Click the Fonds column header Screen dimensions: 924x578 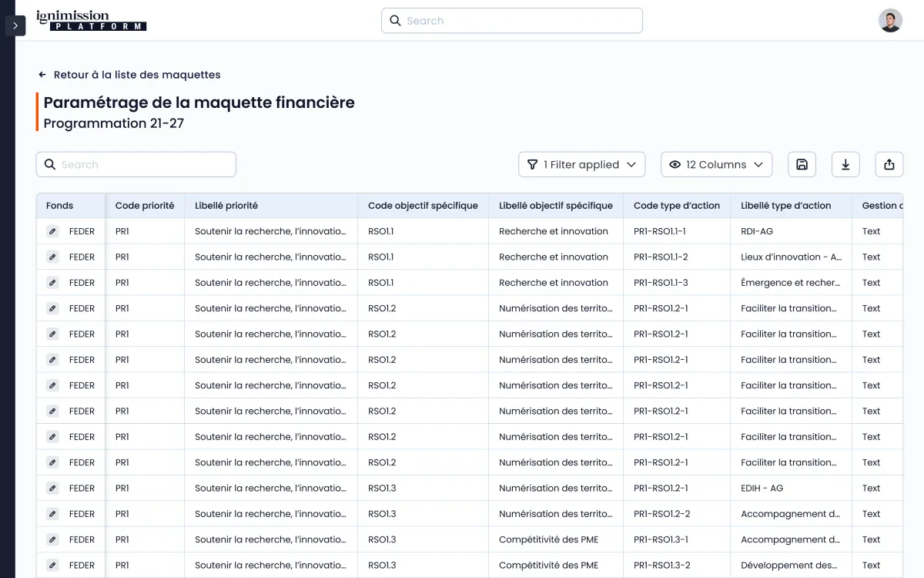[60, 206]
